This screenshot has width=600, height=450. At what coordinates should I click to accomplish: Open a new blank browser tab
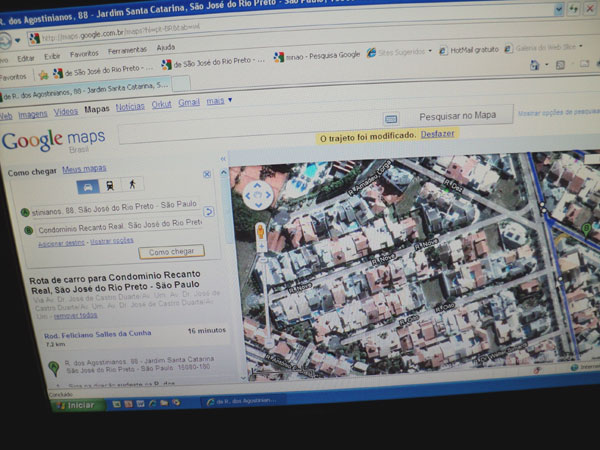tap(181, 83)
